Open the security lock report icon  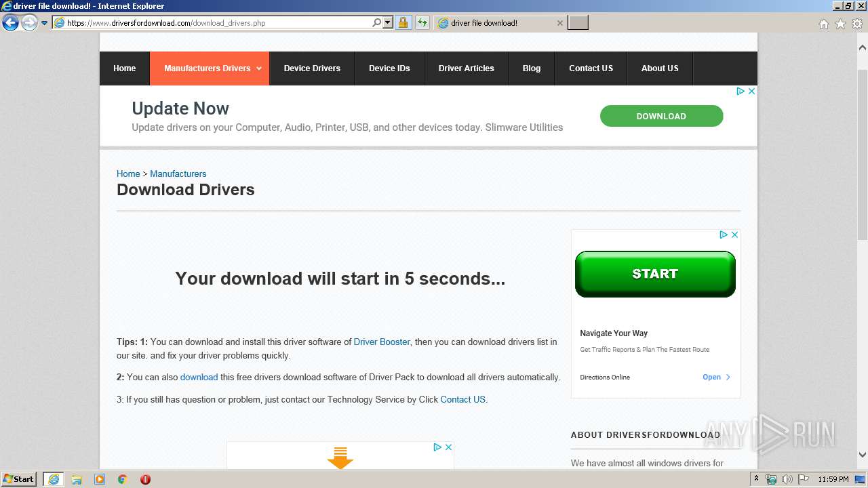[x=403, y=23]
